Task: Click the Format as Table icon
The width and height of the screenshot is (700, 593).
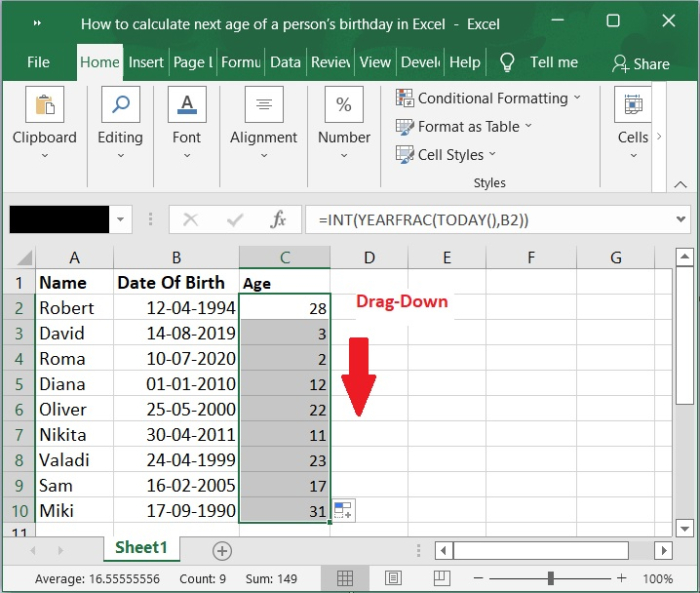Action: [x=404, y=127]
